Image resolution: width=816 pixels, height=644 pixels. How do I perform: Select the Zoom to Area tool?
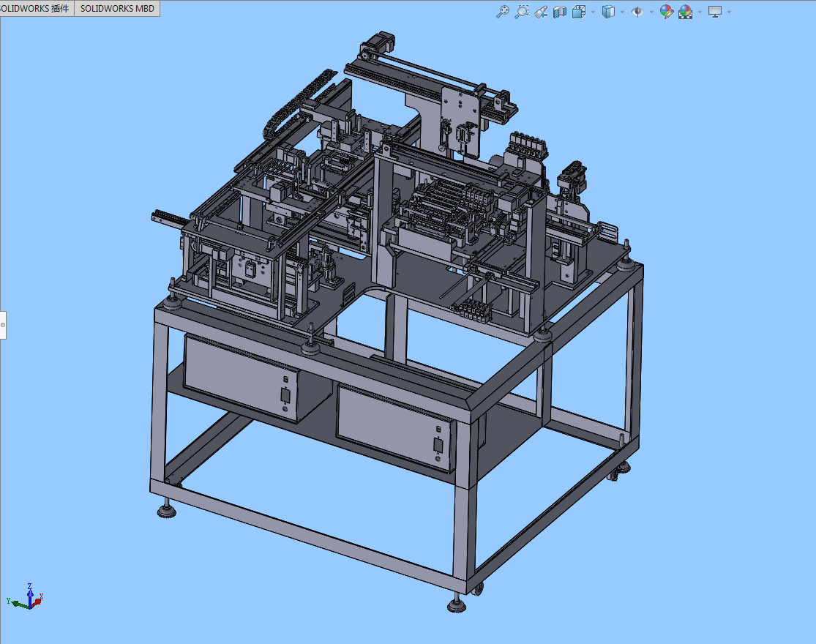522,12
